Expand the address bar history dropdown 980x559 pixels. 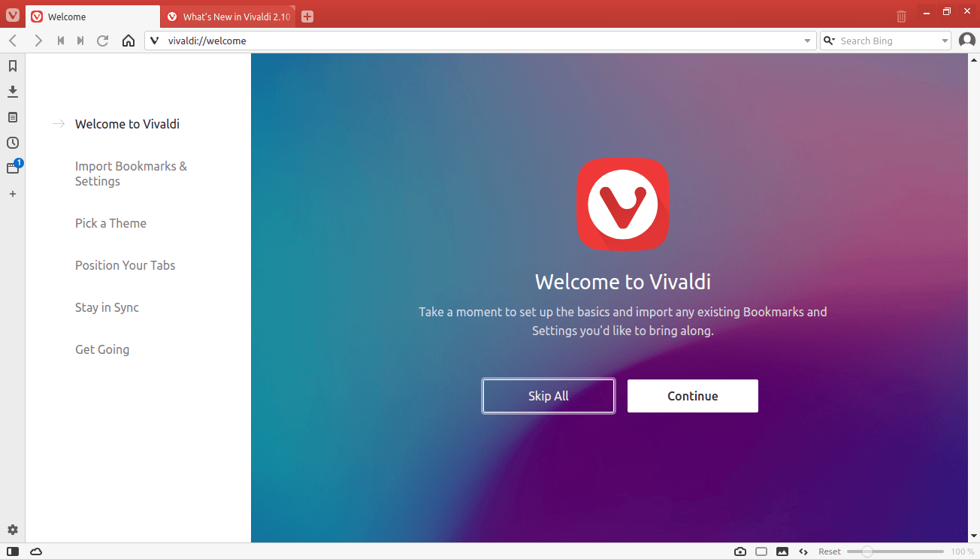[x=808, y=41]
